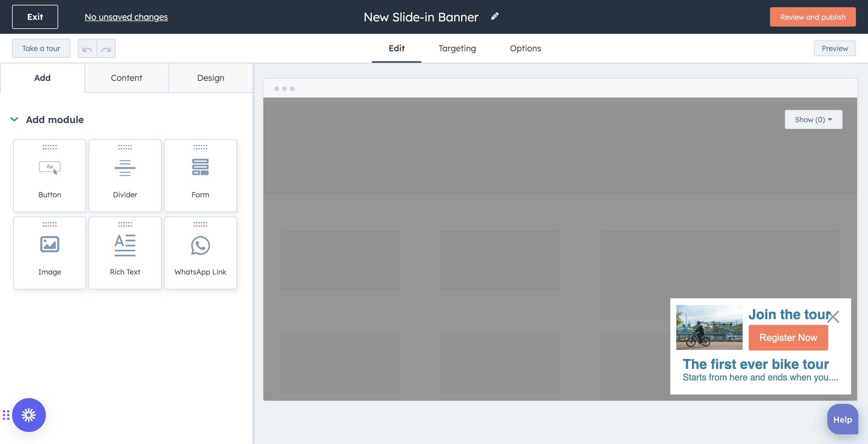
Task: Click the Image module icon
Action: pyautogui.click(x=50, y=245)
